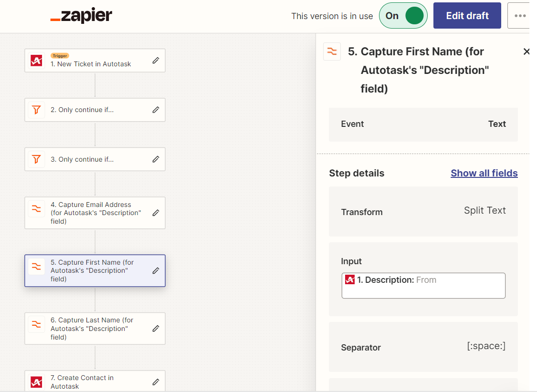Edit step 1 New Ticket pencil icon
537x392 pixels.
click(156, 61)
